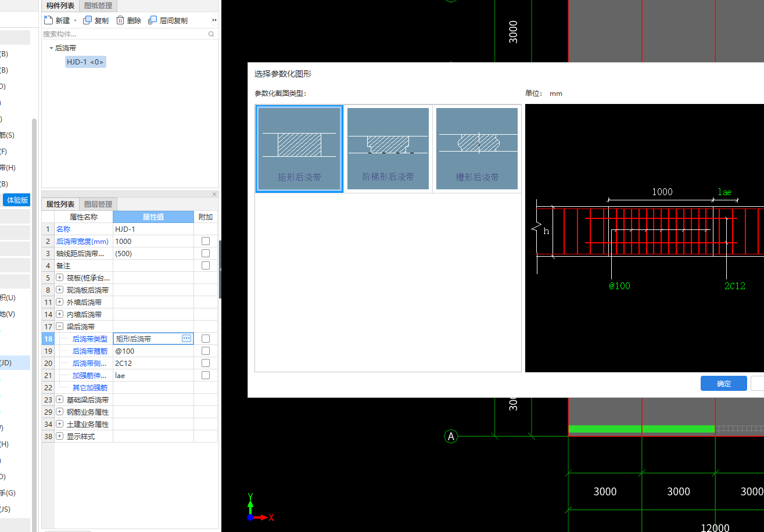The width and height of the screenshot is (764, 532).
Task: Click the 其它加强筋 property row
Action: pyautogui.click(x=130, y=387)
